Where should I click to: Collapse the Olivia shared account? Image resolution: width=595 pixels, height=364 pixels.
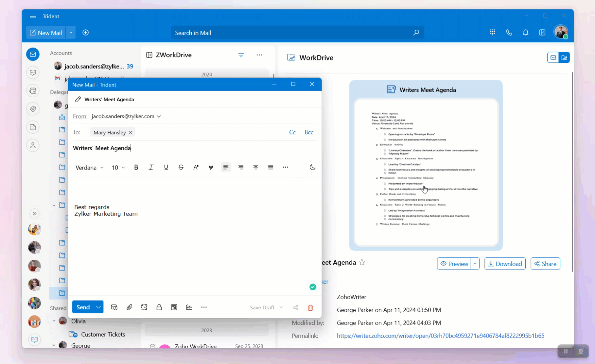pyautogui.click(x=54, y=321)
